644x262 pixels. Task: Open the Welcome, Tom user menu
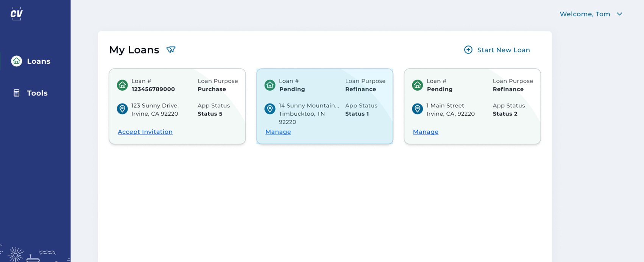click(x=585, y=14)
